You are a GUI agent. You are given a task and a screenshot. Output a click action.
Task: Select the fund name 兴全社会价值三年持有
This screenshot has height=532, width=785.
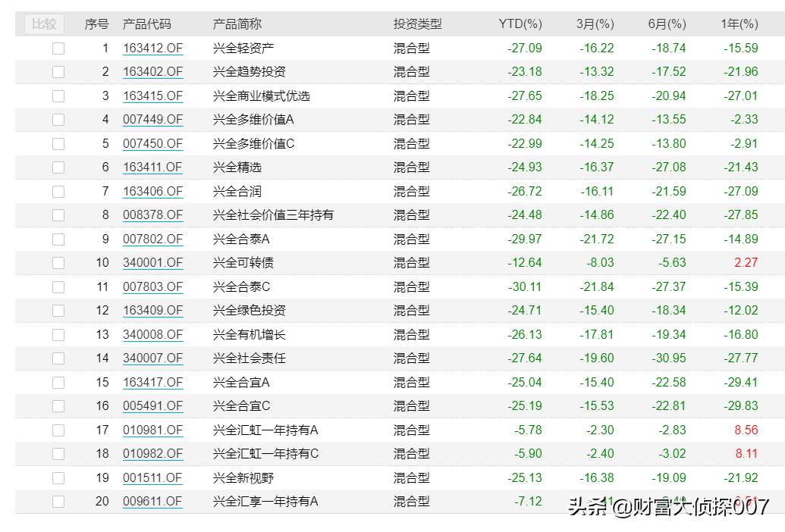[x=273, y=215]
